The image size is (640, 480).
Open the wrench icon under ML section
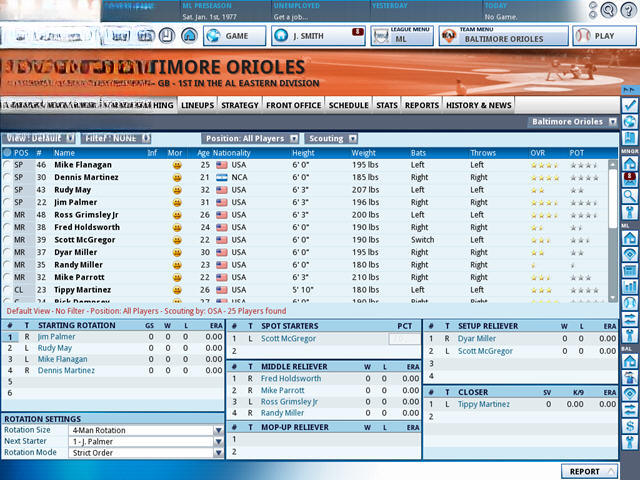(630, 336)
